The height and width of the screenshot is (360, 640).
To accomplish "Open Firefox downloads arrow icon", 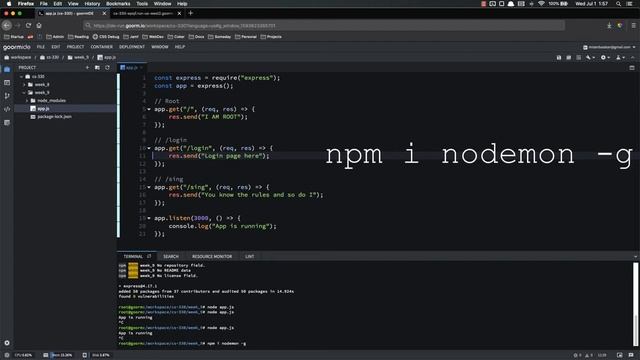I will pos(609,25).
